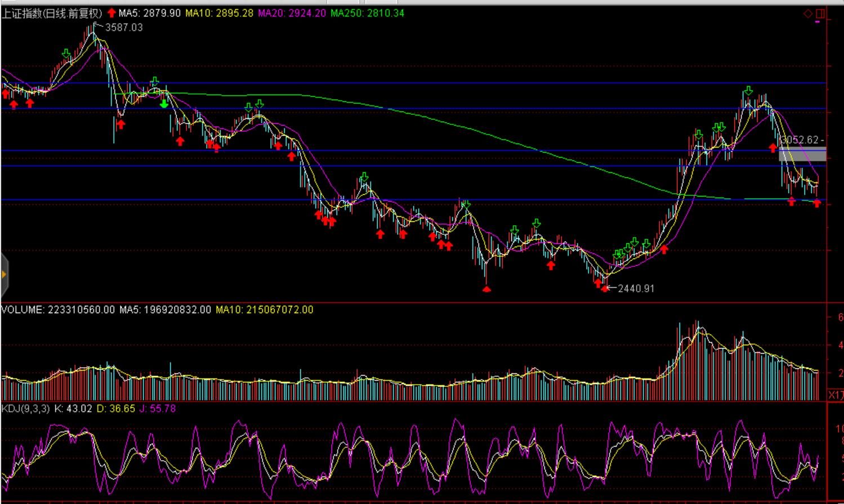This screenshot has height=504, width=844.
Task: Click the red up arrow beside the chart title
Action: tap(111, 13)
